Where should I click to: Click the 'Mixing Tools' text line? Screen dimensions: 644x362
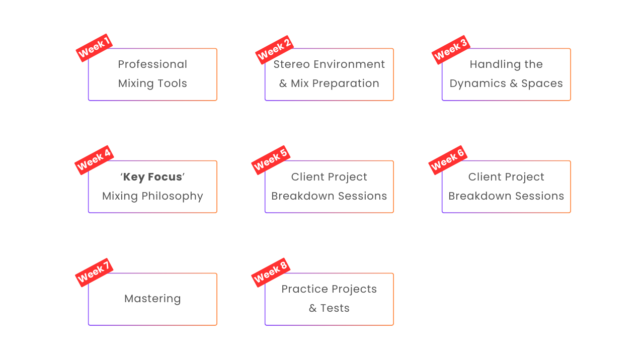click(x=153, y=83)
